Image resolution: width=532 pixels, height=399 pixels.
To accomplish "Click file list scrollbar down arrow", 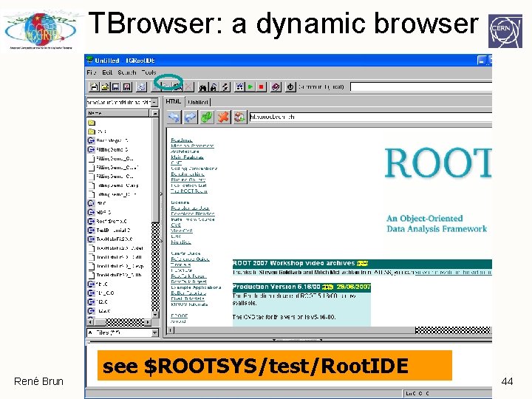I will point(155,314).
